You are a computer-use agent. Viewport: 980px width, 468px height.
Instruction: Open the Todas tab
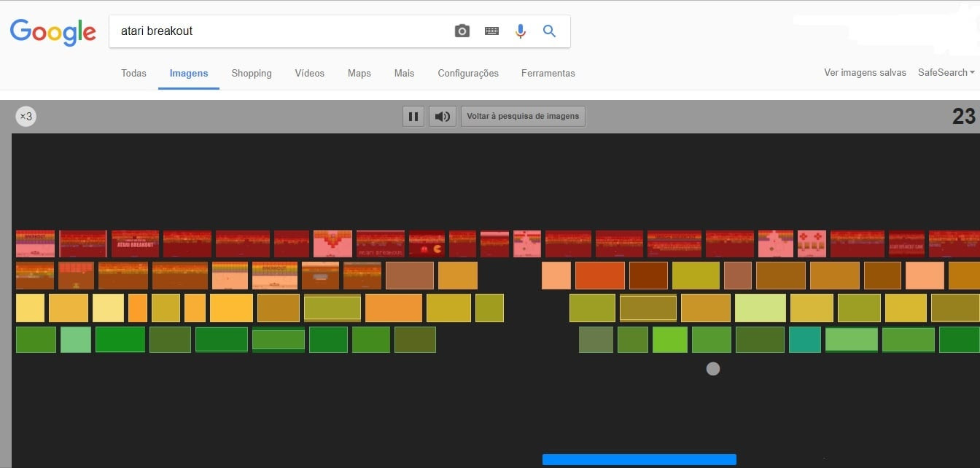(133, 73)
